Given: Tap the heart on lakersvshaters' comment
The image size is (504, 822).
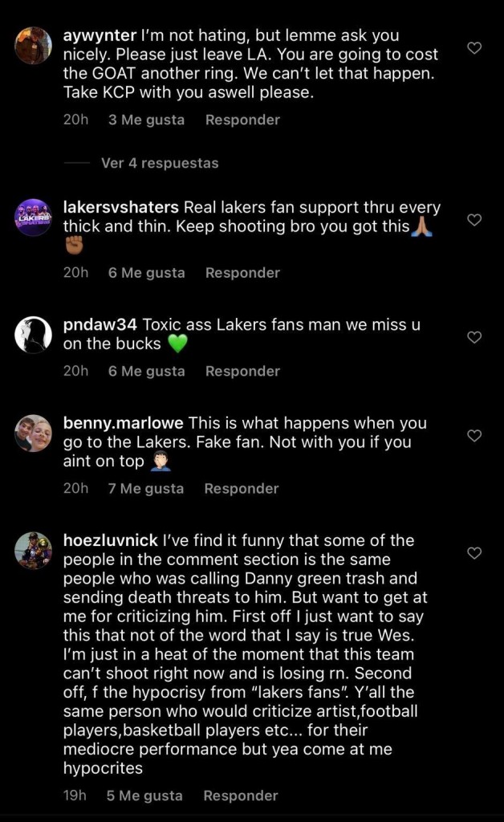Looking at the screenshot, I should [x=474, y=220].
